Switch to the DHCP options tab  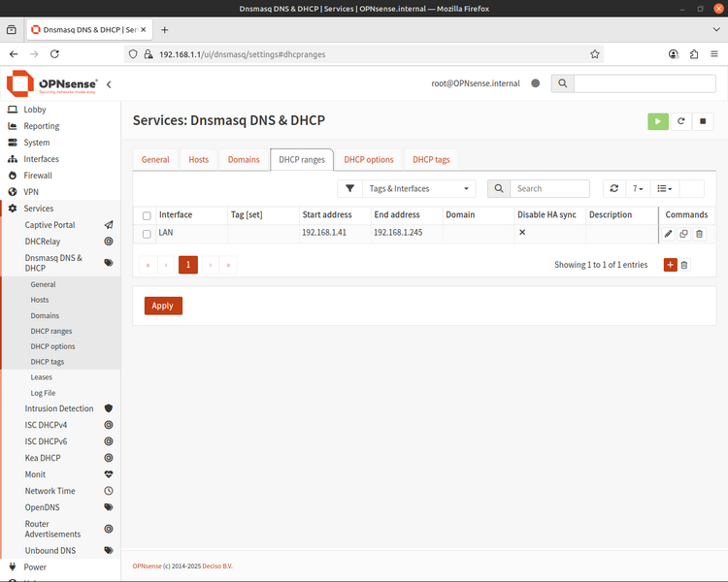[369, 160]
